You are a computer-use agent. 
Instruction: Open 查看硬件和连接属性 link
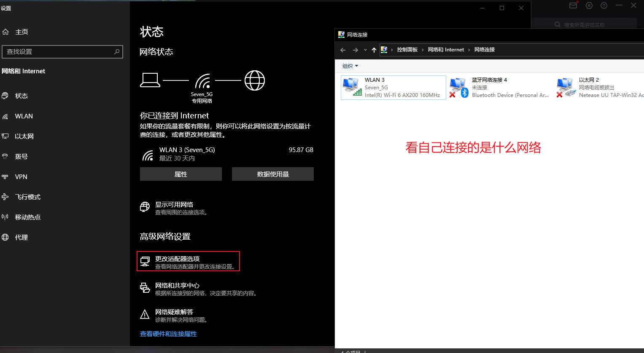click(168, 334)
